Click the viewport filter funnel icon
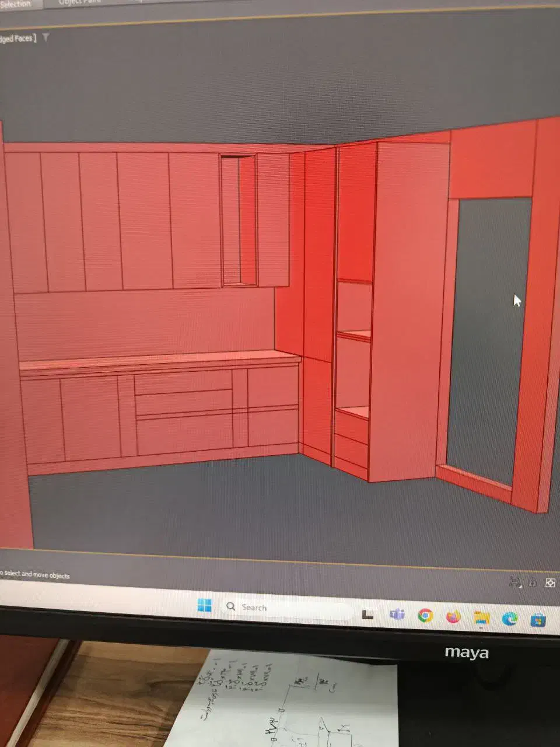560x747 pixels. (45, 37)
